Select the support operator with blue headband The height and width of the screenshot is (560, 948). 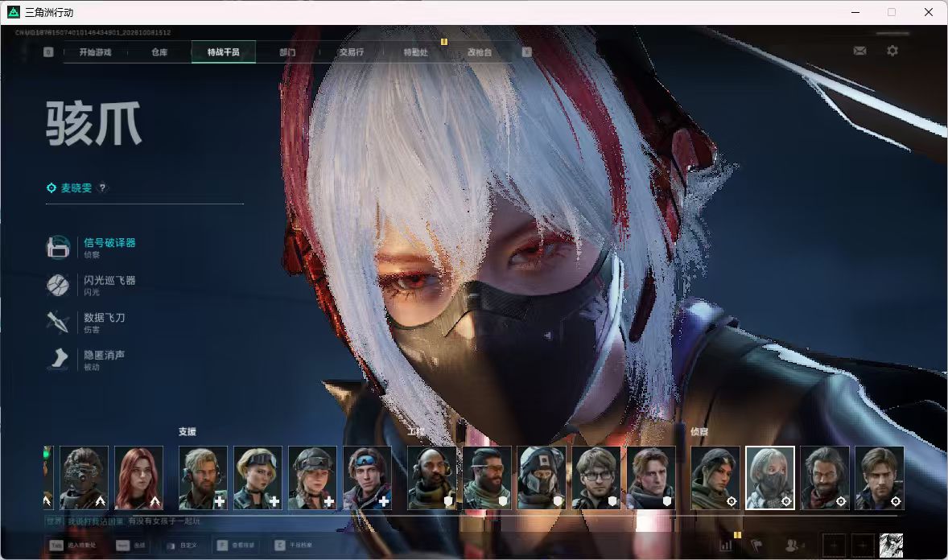[367, 478]
